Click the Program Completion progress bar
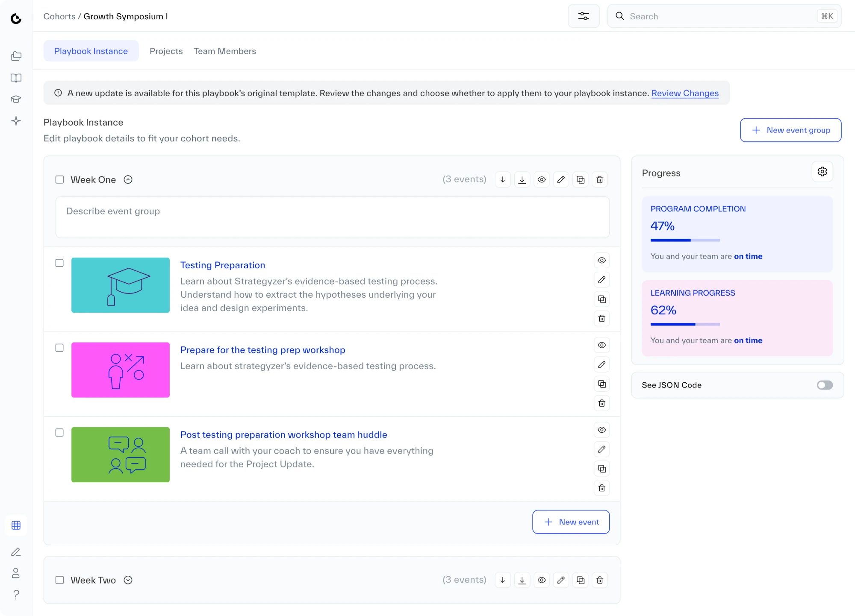 (x=685, y=240)
